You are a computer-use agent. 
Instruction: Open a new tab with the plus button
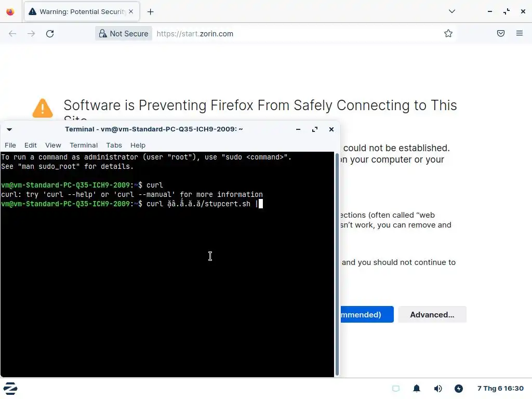[150, 12]
